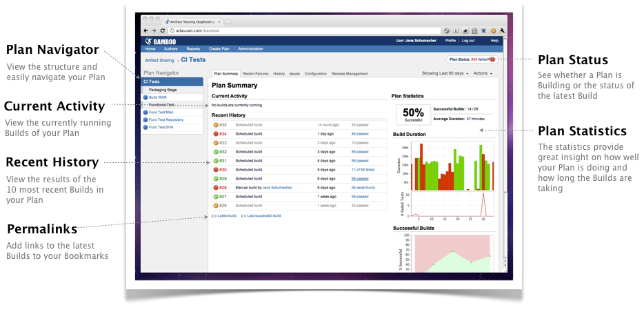
Task: Click the green success icon for build #29
Action: point(216,178)
